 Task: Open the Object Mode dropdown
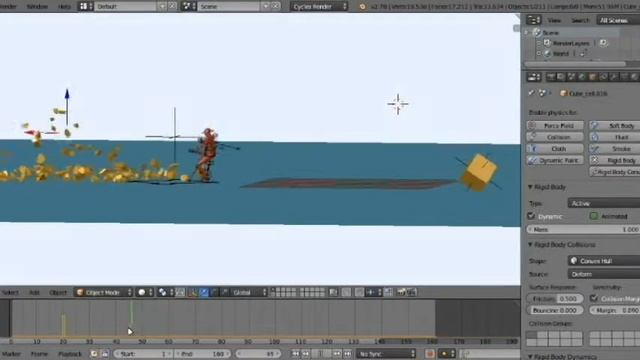pyautogui.click(x=104, y=292)
